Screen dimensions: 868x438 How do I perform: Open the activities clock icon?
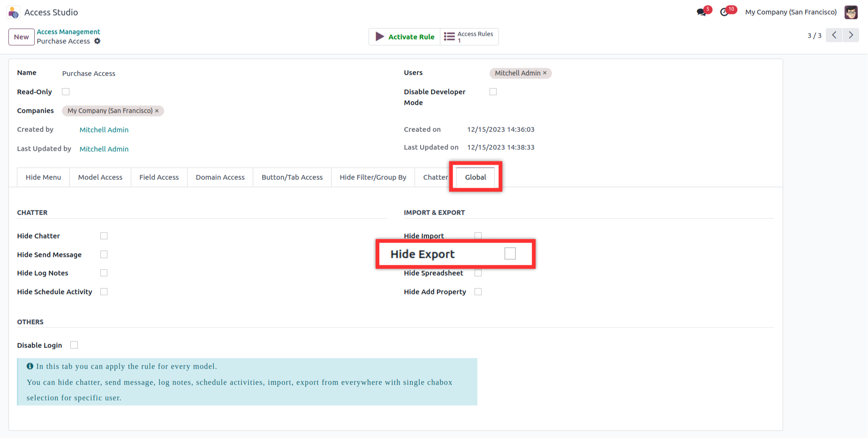[725, 12]
